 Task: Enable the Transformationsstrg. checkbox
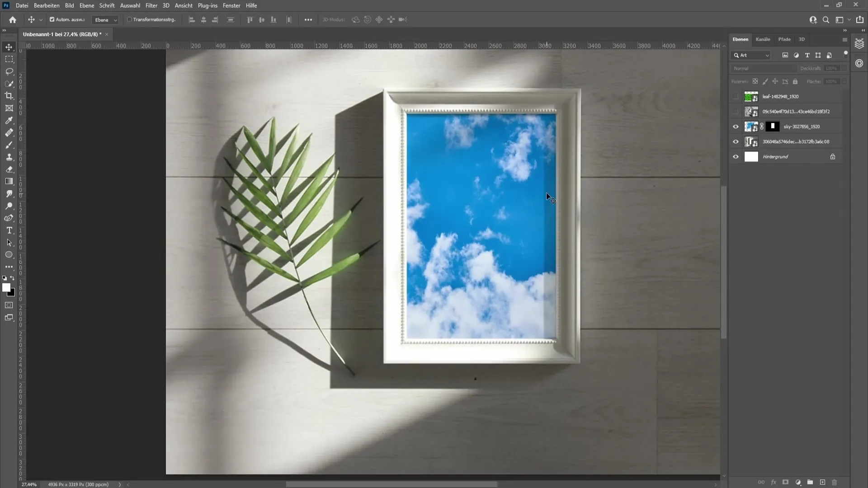[129, 19]
